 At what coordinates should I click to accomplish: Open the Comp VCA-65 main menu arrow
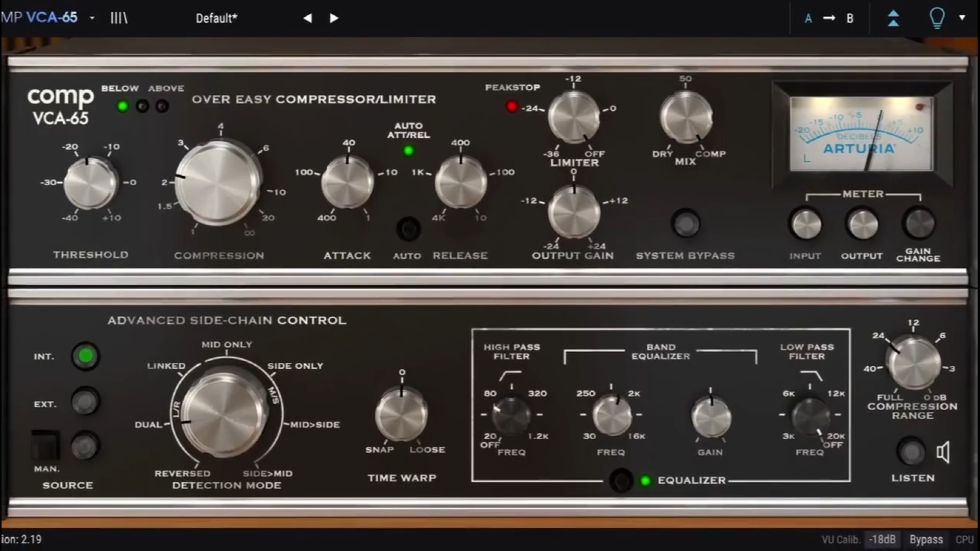coord(92,18)
